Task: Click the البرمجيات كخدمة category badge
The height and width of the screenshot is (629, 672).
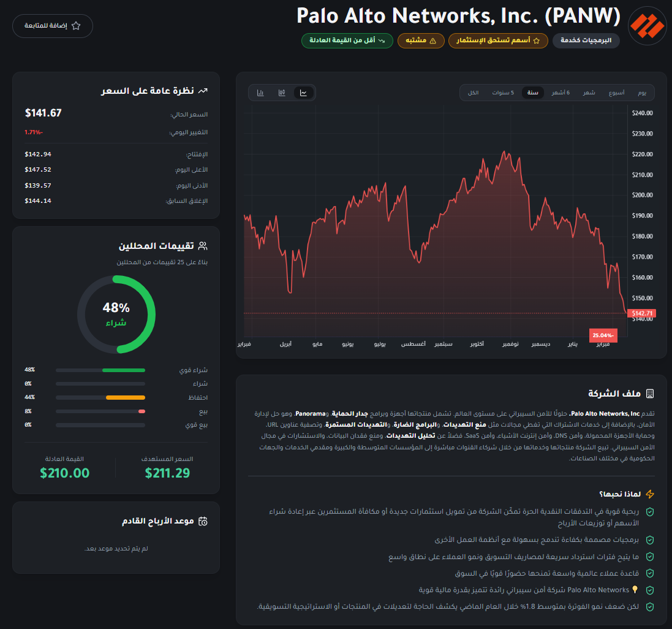Action: coord(586,40)
